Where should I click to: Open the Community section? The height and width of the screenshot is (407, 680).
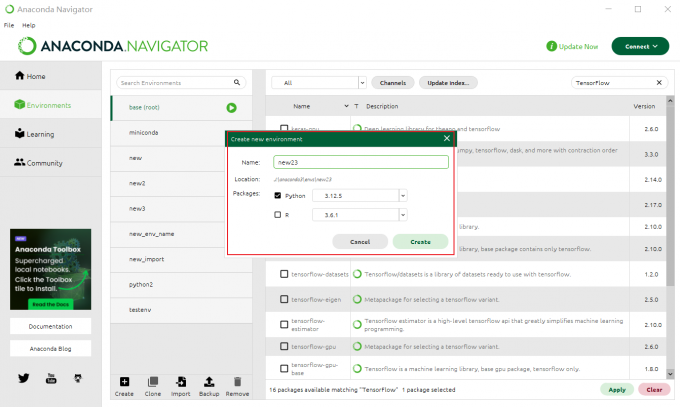(x=51, y=163)
